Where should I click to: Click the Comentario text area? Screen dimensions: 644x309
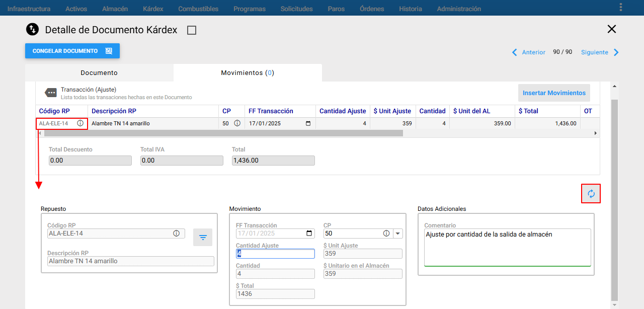(508, 248)
